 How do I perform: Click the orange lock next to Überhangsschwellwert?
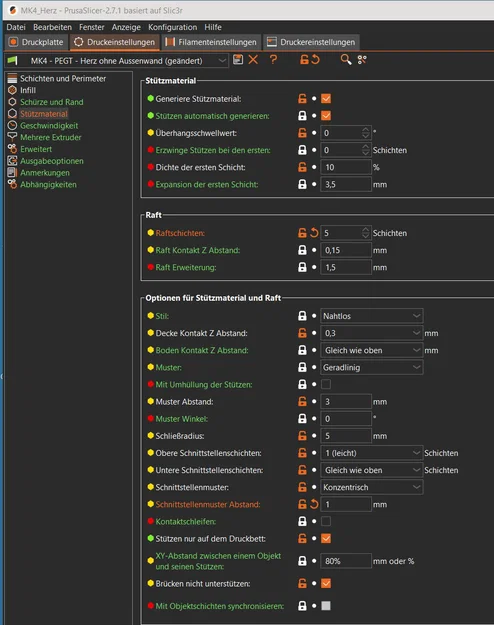click(303, 133)
